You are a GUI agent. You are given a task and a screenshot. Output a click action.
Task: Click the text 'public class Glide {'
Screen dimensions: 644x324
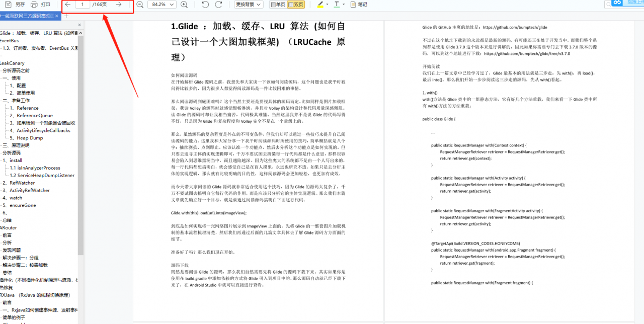click(x=439, y=119)
